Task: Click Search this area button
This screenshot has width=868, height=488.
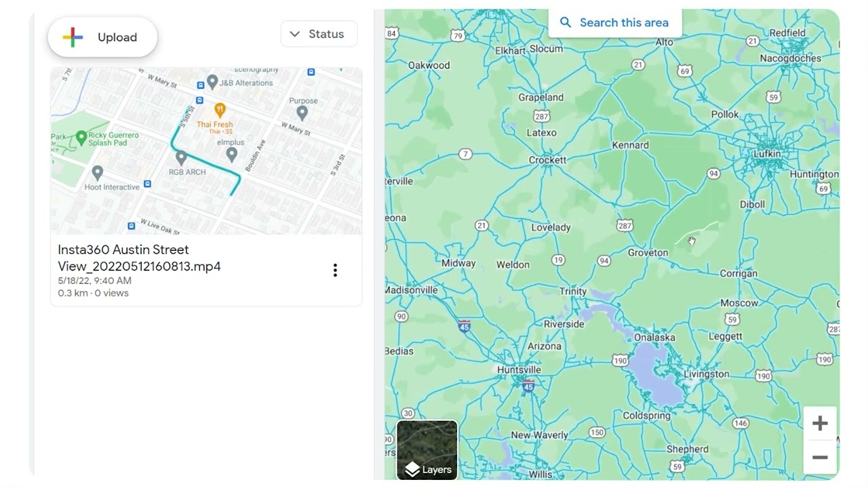Action: click(x=614, y=22)
